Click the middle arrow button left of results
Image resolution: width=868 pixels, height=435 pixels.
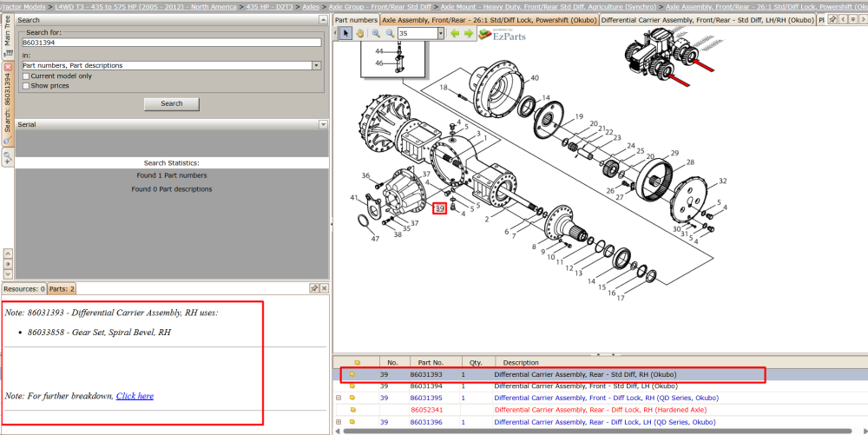pos(8,263)
